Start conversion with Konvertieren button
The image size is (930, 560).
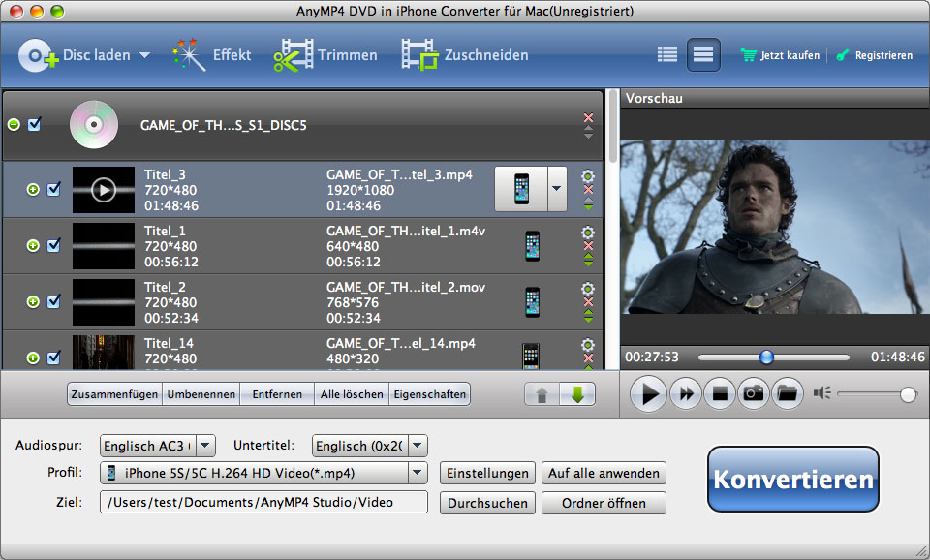(793, 480)
